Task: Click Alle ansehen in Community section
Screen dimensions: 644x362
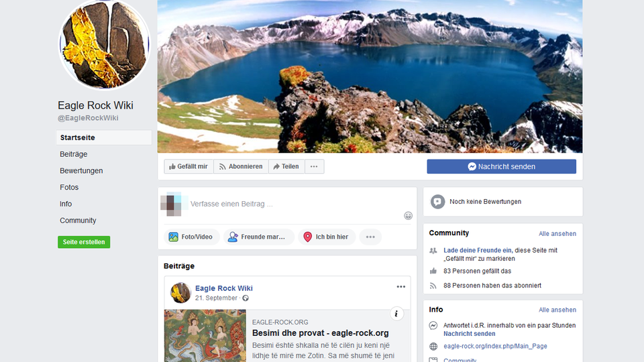Action: point(557,233)
